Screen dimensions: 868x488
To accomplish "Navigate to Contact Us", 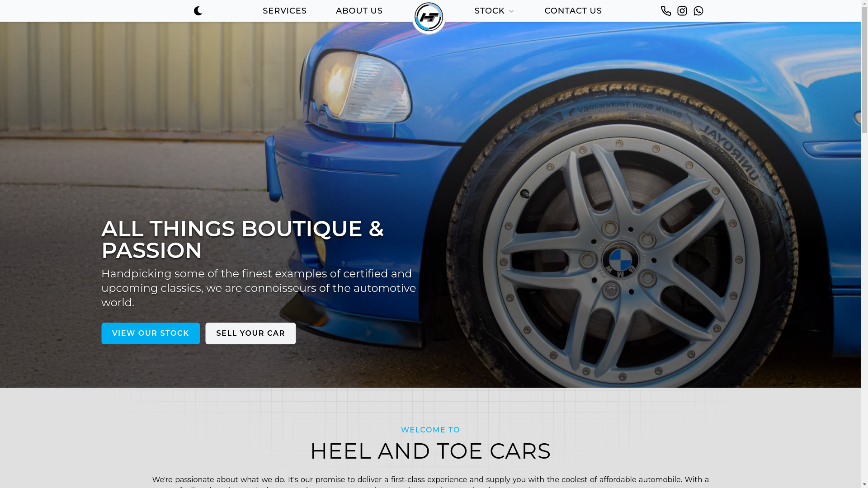I will pyautogui.click(x=573, y=11).
